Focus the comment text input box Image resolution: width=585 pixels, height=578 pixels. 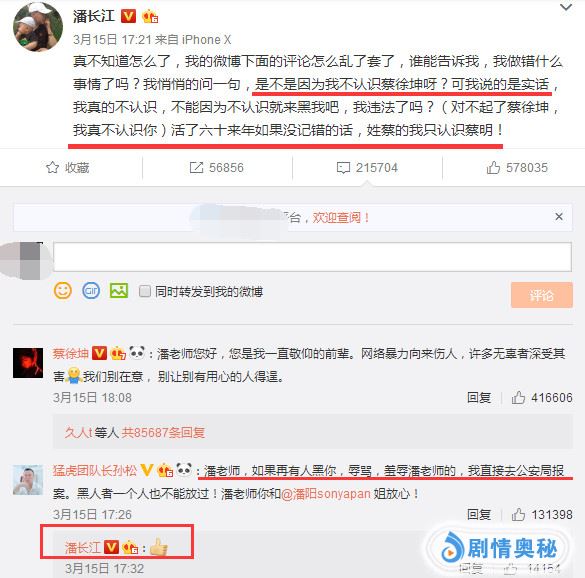point(312,257)
